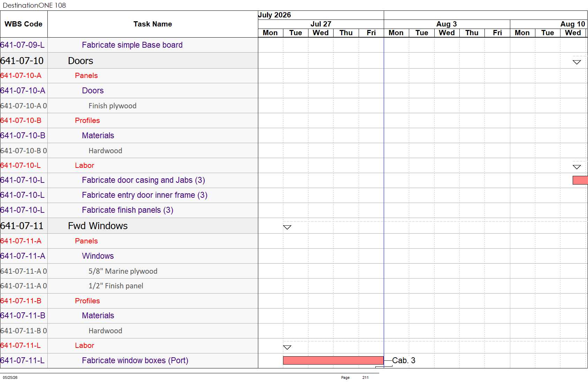
Task: Click the WBS Code column header
Action: [23, 24]
